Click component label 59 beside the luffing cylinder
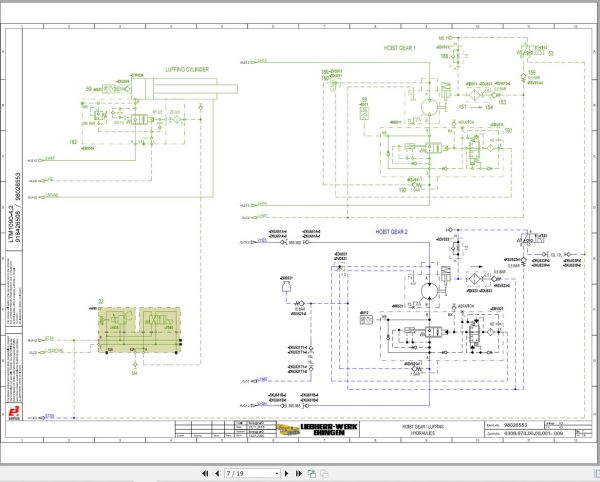The width and height of the screenshot is (600, 482). point(89,89)
